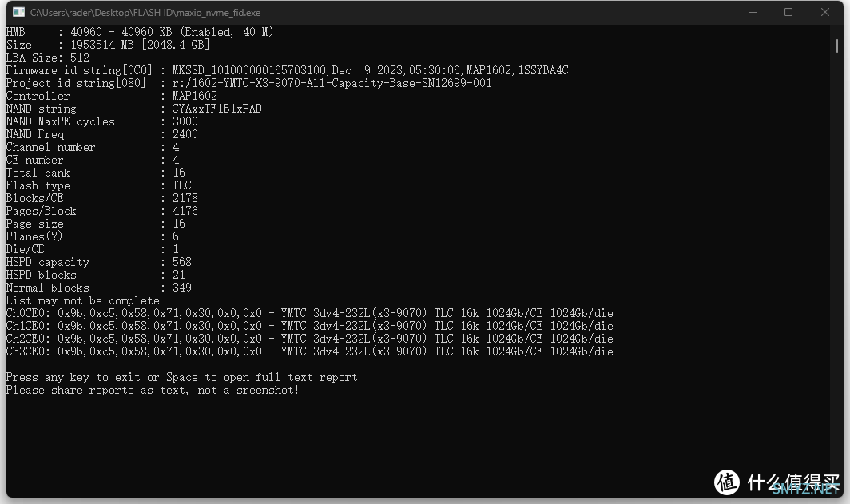Click the window title path text

pyautogui.click(x=145, y=13)
